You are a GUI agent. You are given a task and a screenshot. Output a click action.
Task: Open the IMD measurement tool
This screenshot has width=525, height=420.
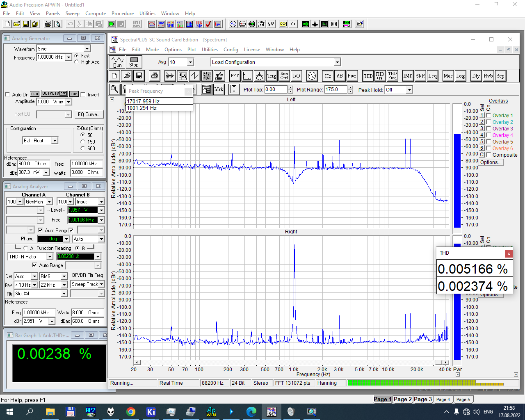pyautogui.click(x=408, y=76)
